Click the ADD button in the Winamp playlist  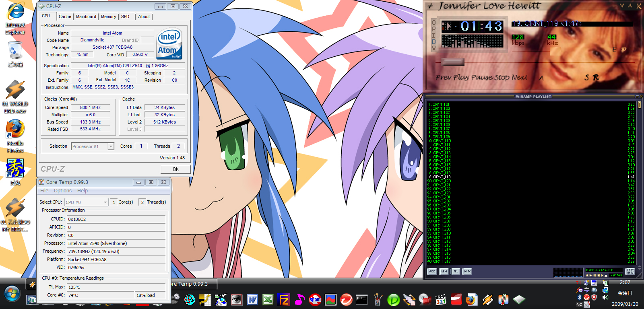(x=432, y=272)
